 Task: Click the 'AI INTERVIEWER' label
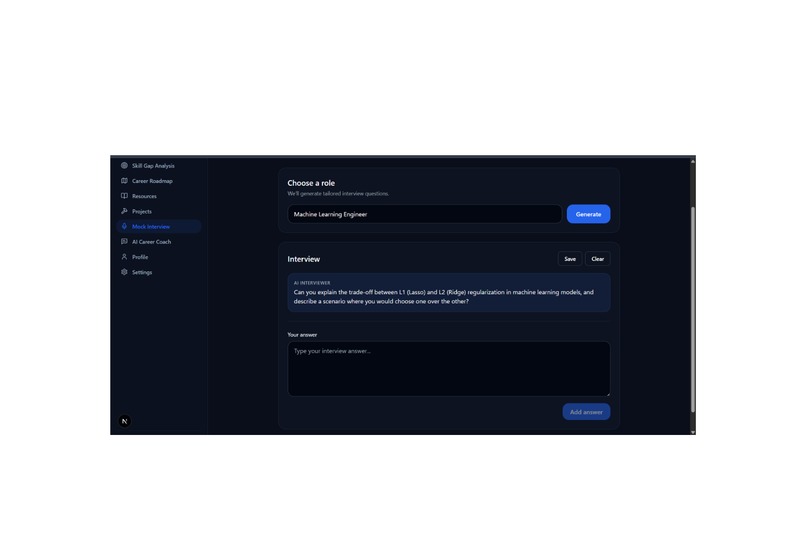click(x=312, y=283)
